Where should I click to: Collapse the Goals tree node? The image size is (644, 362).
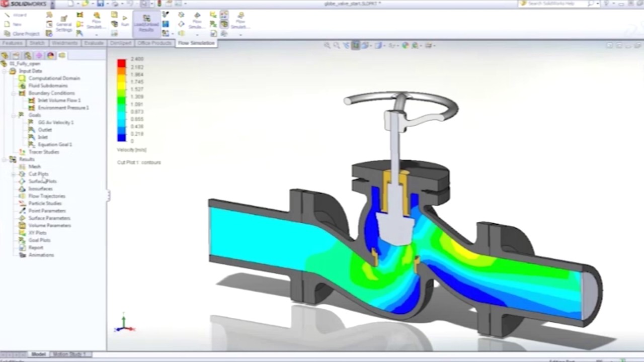pyautogui.click(x=14, y=115)
